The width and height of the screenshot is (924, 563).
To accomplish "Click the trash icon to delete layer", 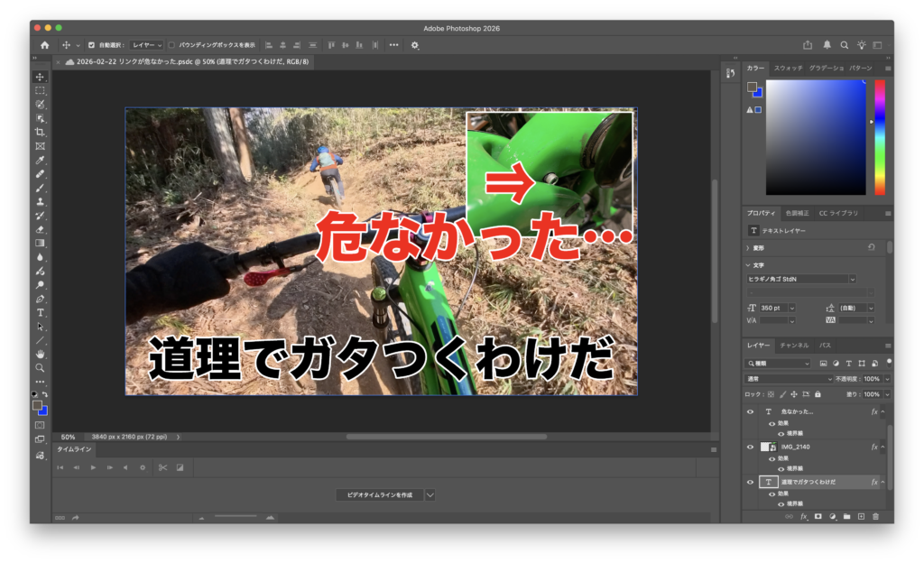I will (875, 516).
